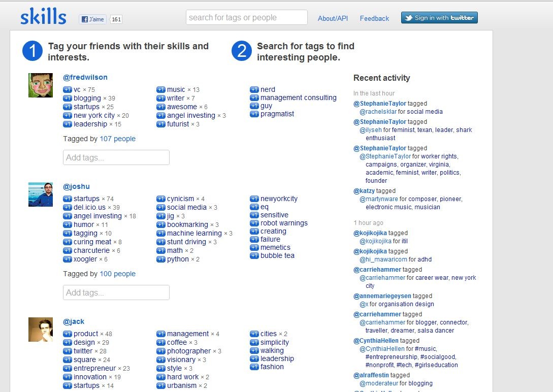The image size is (553, 392).
Task: Sign in with Twitter
Action: [439, 18]
